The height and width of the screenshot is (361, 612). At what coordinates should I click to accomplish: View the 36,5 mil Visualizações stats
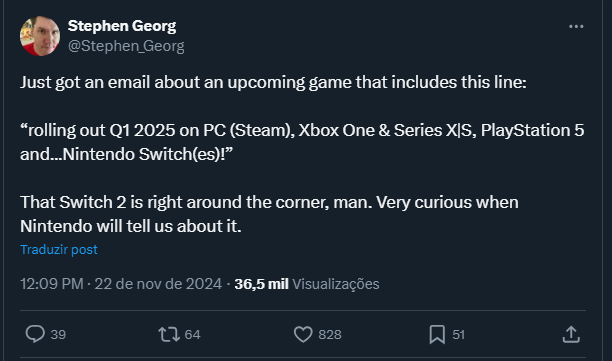(307, 284)
